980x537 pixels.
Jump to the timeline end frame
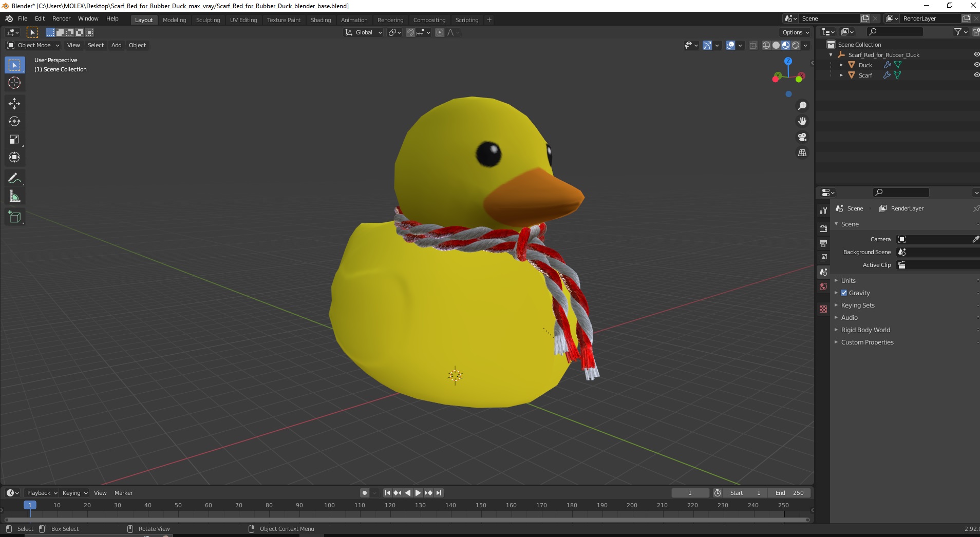pyautogui.click(x=439, y=493)
